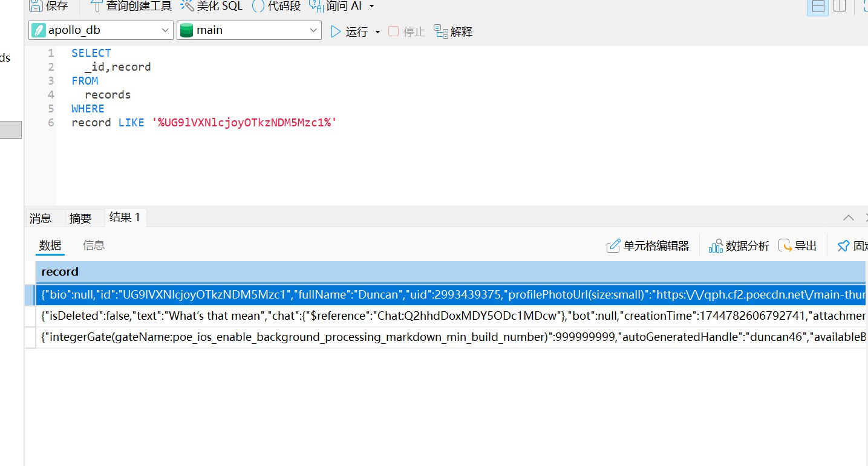Expand the arrow next to 运行
Image resolution: width=868 pixels, height=466 pixels.
[x=378, y=31]
